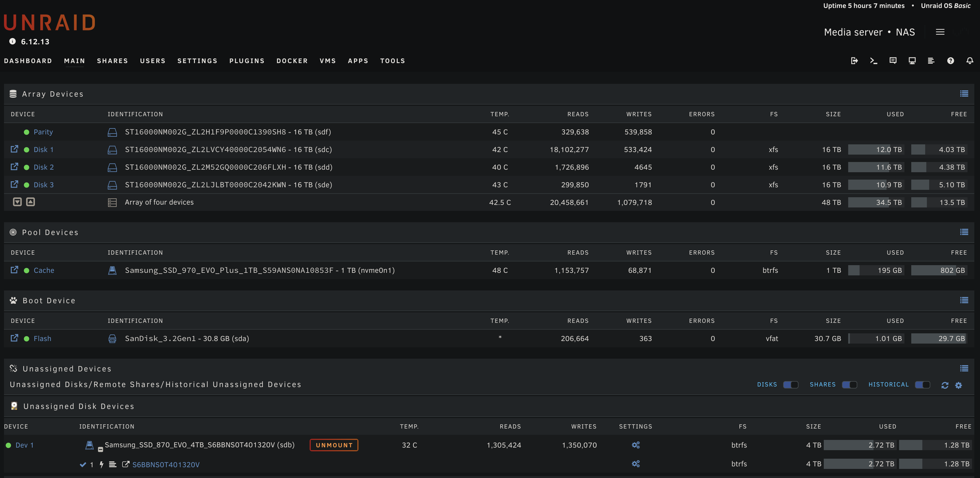Open the hamburger menu beside NAS
Image resolution: width=980 pixels, height=478 pixels.
[x=940, y=32]
